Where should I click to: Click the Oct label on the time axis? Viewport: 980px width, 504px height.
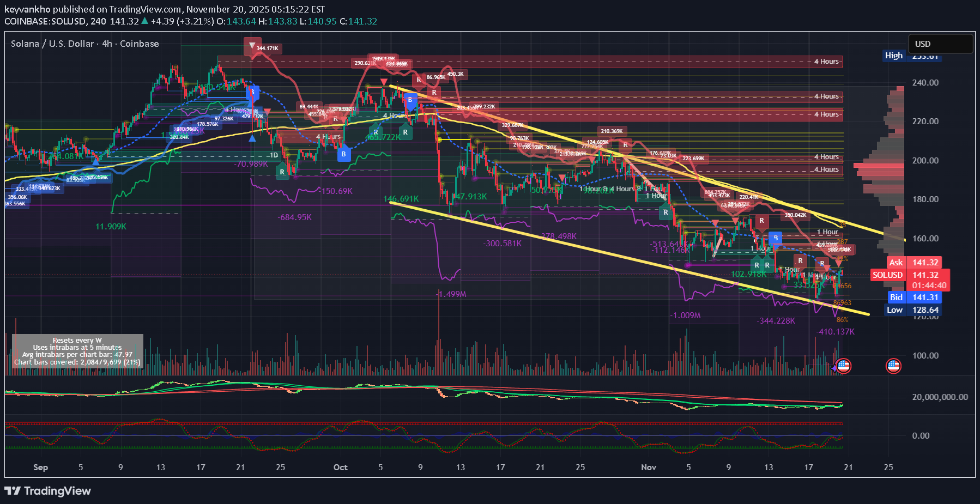pos(341,467)
